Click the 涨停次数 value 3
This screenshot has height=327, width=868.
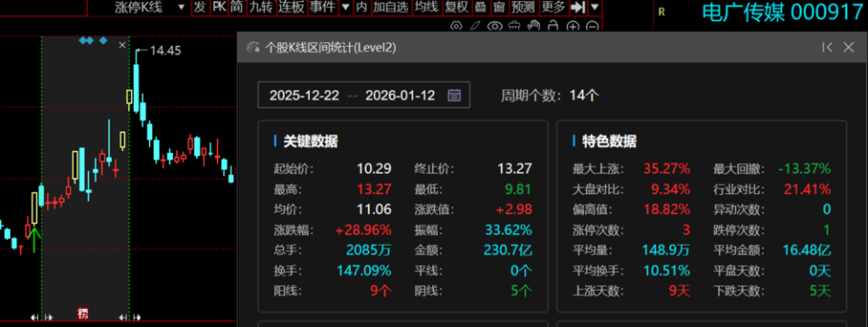point(686,229)
